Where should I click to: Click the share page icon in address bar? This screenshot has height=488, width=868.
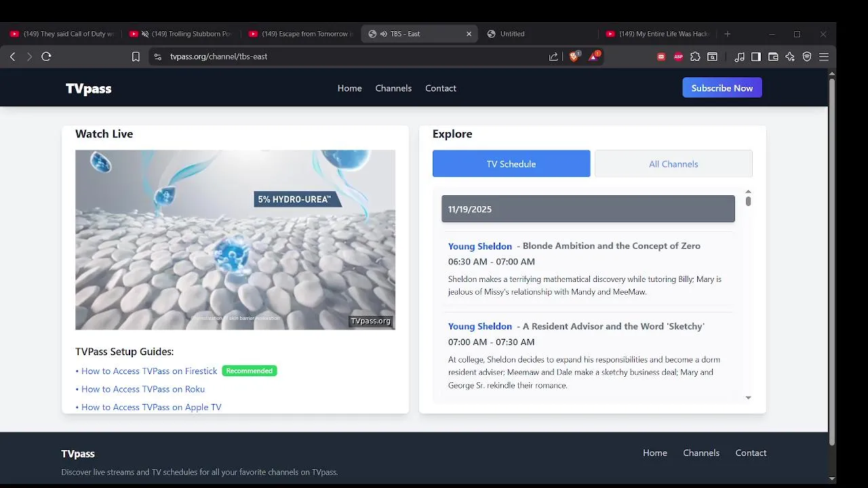[x=553, y=57]
